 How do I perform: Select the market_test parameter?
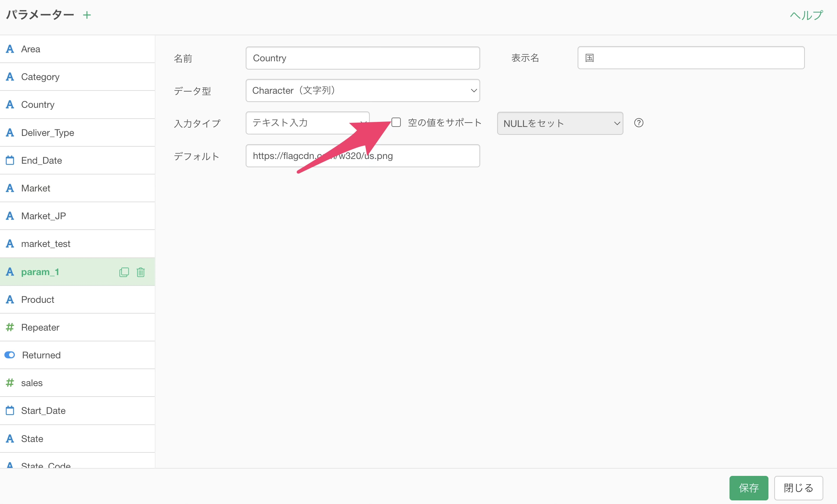[78, 244]
